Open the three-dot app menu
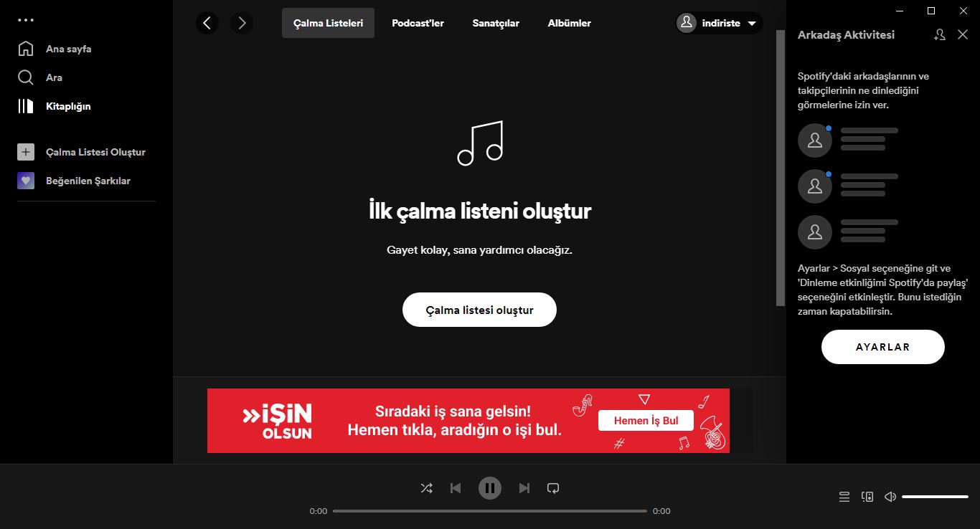The image size is (980, 529). click(26, 20)
